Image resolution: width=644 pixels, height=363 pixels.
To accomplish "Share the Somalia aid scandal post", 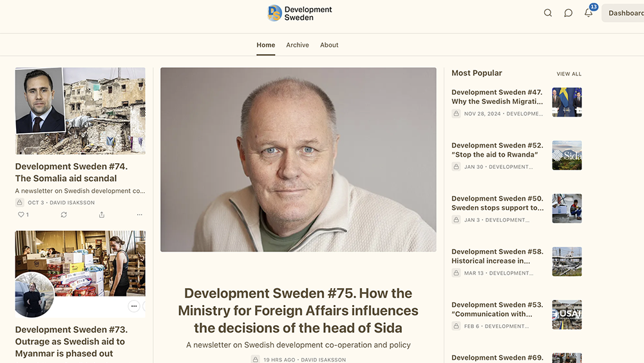I will tap(102, 215).
